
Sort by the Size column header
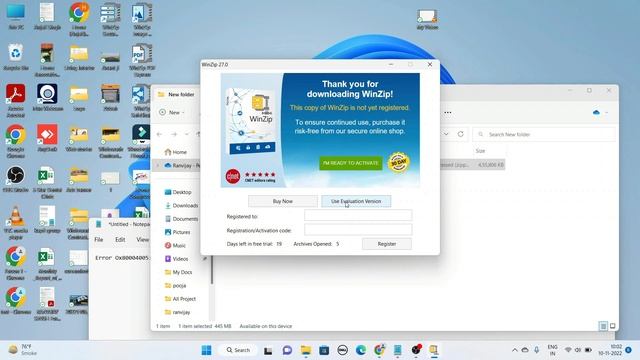pos(480,151)
